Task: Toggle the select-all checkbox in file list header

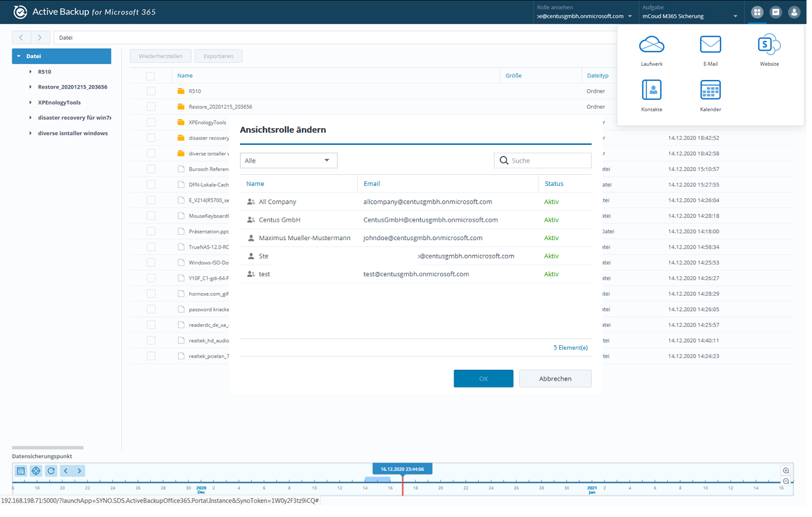Action: pos(150,76)
